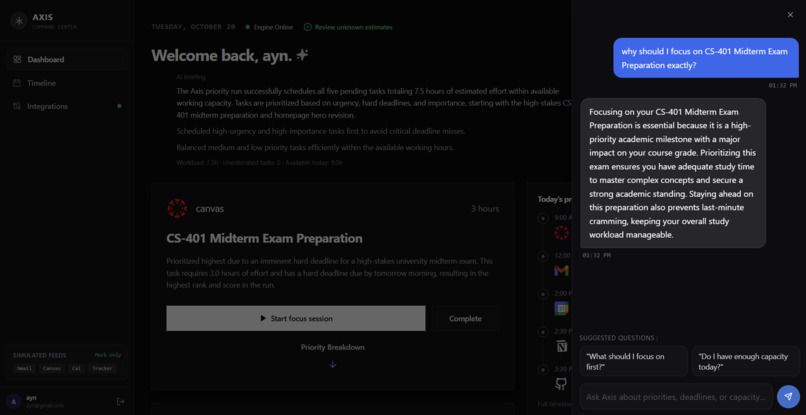Select the Tracker simulated feed chip
This screenshot has width=806, height=415.
pos(102,368)
